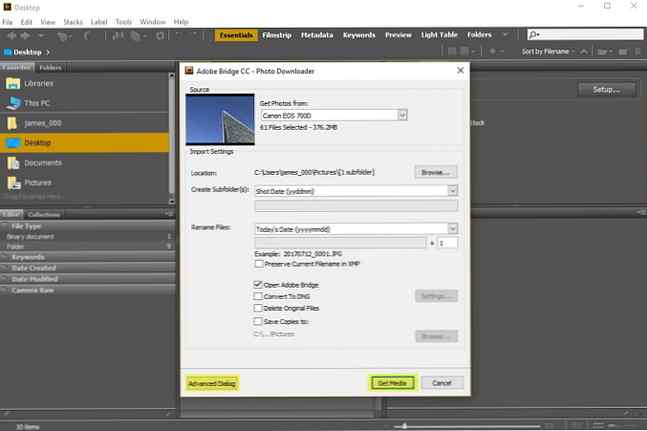
Task: Click Cancel in Photo Downloader dialog
Action: point(442,383)
